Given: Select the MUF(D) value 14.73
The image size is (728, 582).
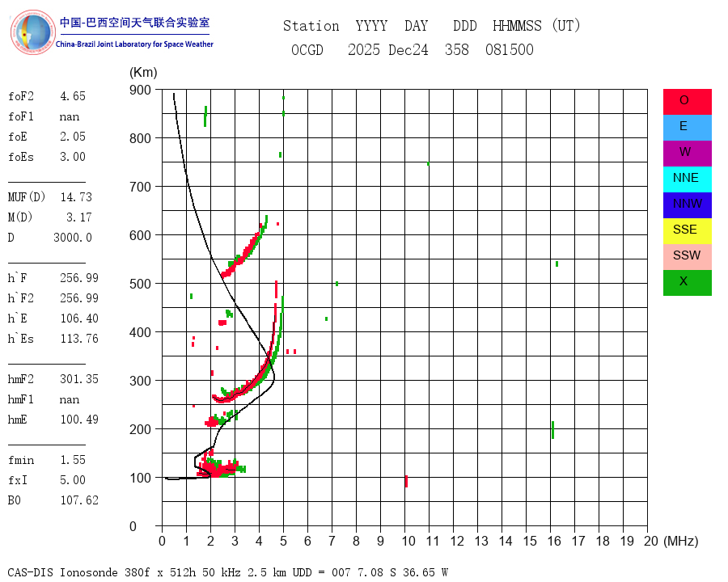Looking at the screenshot, I should click(x=76, y=197).
